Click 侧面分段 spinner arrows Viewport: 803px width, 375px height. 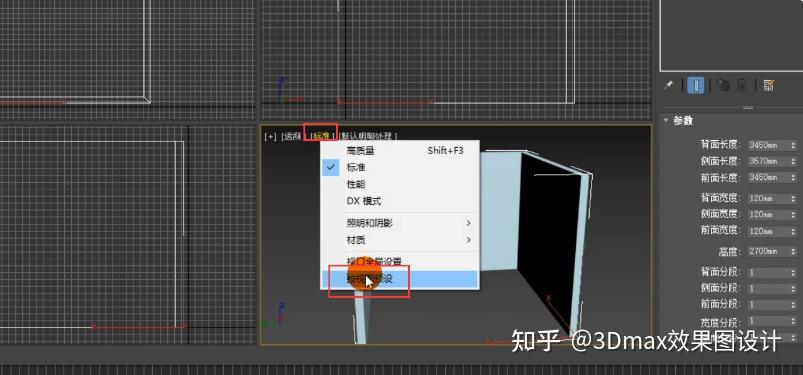(x=793, y=288)
